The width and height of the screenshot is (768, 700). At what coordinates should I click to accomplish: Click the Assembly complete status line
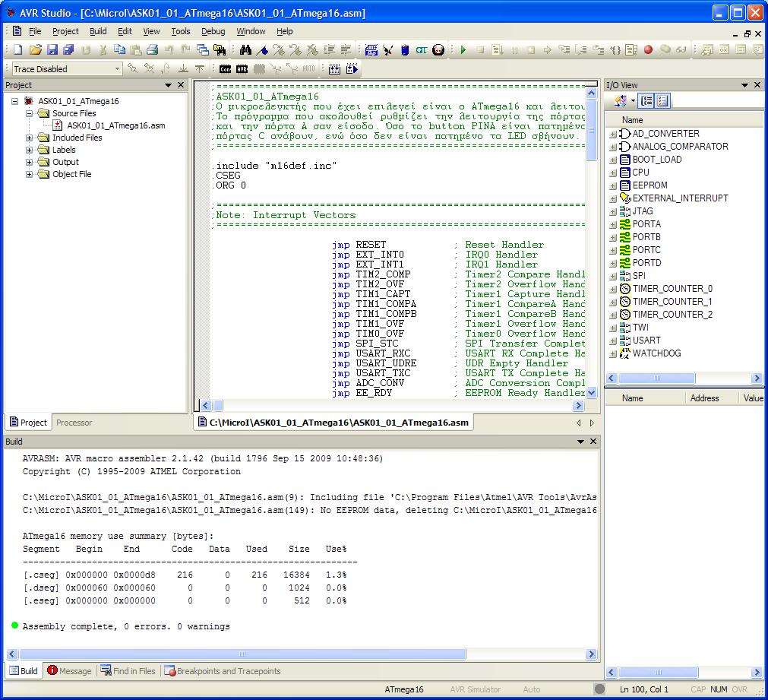click(126, 626)
